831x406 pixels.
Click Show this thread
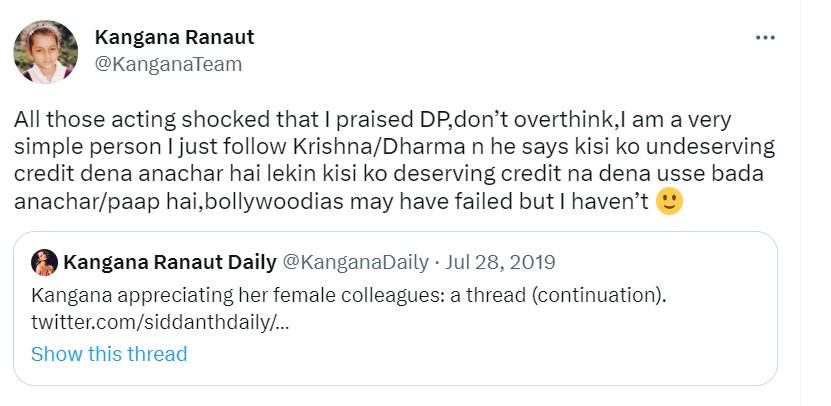pos(109,354)
